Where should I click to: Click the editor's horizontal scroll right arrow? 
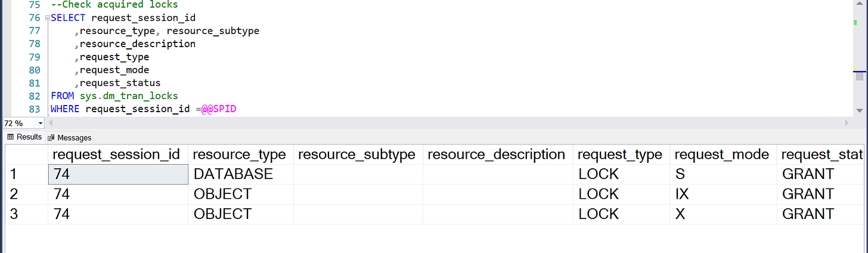coord(847,123)
